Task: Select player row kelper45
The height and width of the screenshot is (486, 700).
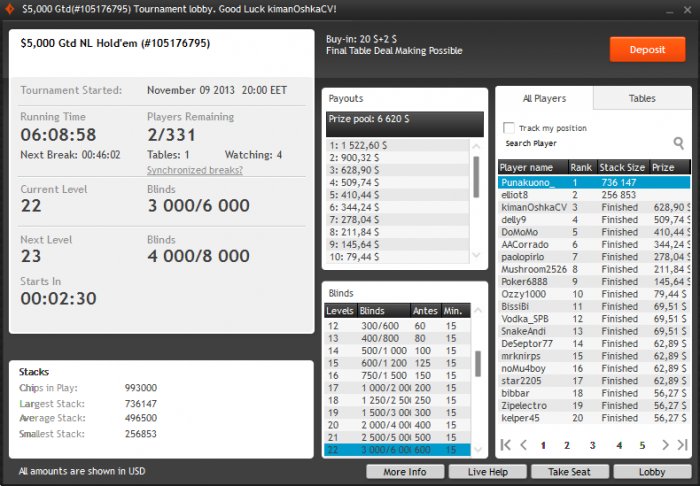Action: tap(594, 418)
